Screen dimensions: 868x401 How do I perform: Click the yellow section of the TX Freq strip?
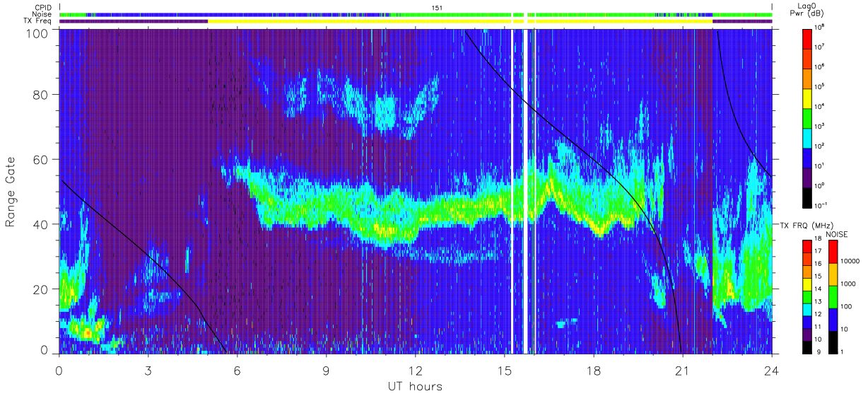[x=460, y=21]
